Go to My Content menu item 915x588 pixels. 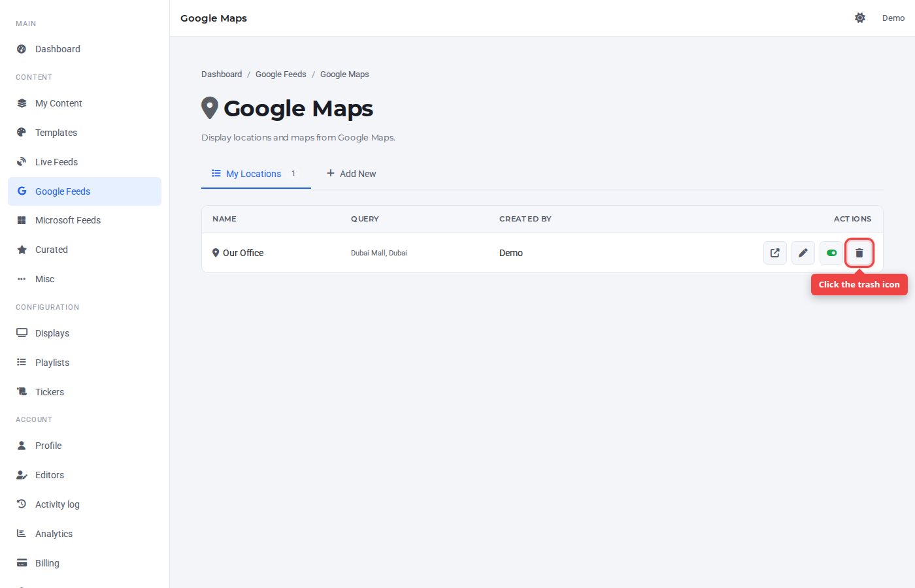(84, 103)
